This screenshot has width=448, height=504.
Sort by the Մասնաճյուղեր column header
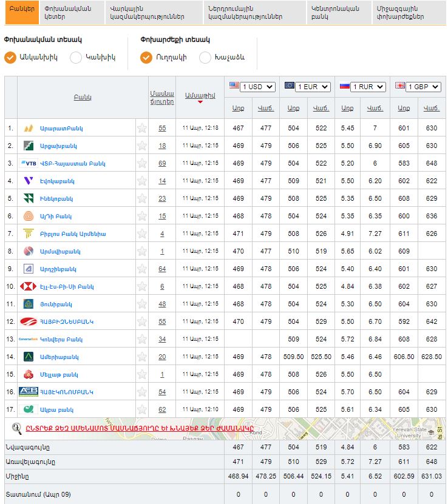[x=162, y=98]
